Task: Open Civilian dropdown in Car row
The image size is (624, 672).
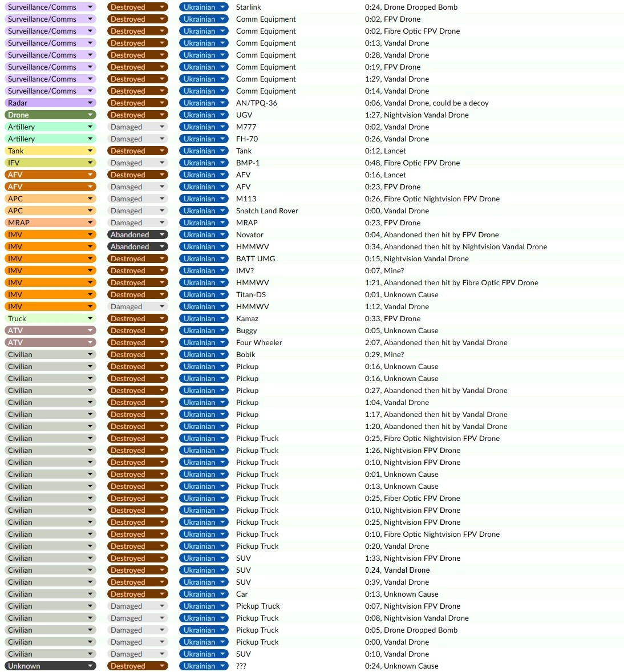Action: (50, 594)
